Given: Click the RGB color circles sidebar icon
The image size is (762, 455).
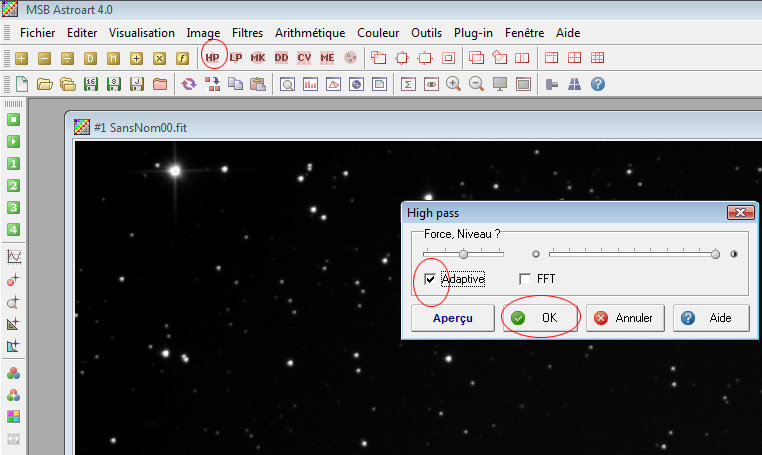Looking at the screenshot, I should pos(14,373).
